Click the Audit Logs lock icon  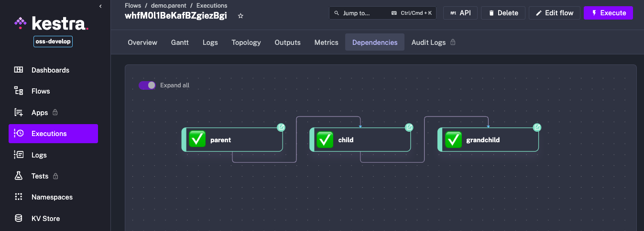click(x=453, y=42)
